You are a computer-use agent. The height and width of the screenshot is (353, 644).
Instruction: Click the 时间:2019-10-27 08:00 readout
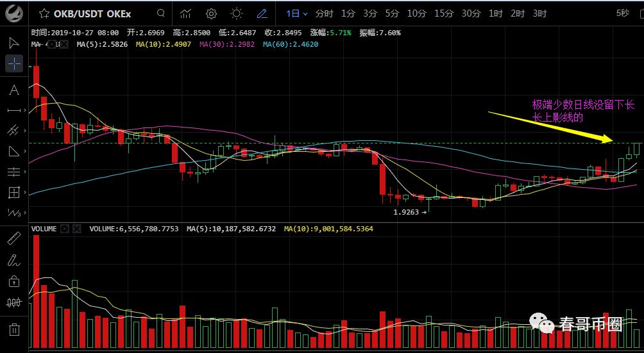pos(75,33)
